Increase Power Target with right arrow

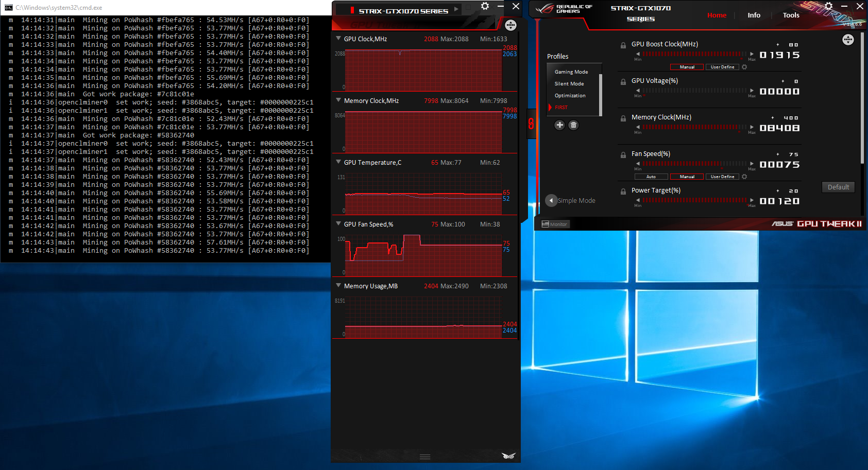(752, 200)
